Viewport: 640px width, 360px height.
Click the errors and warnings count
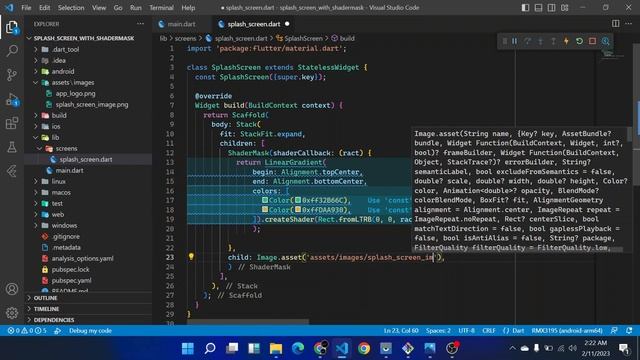click(x=27, y=331)
